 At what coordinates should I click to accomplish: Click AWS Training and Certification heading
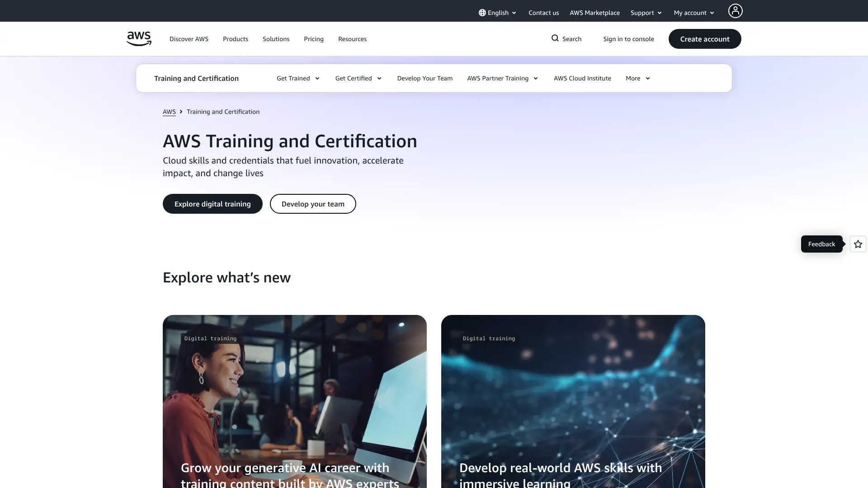[x=290, y=141]
